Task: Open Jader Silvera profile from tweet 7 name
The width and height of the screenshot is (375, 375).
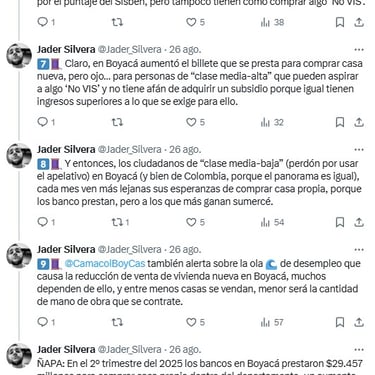Action: tap(66, 49)
